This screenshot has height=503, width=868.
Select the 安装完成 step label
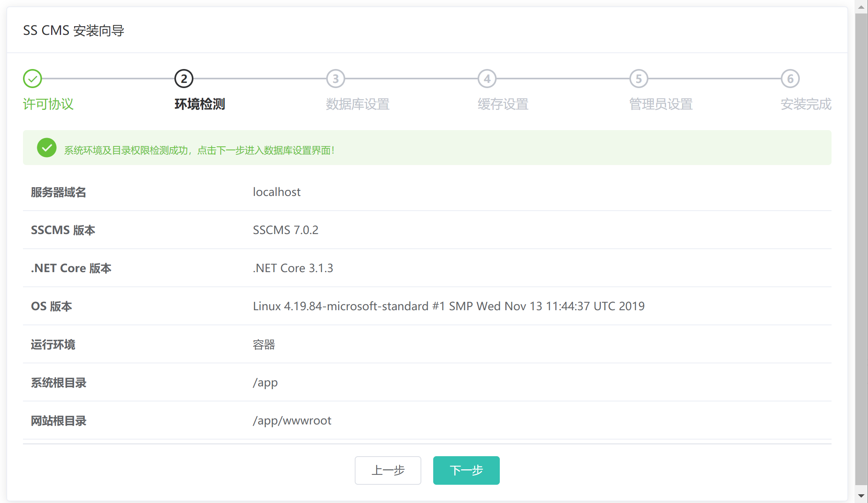pyautogui.click(x=806, y=104)
